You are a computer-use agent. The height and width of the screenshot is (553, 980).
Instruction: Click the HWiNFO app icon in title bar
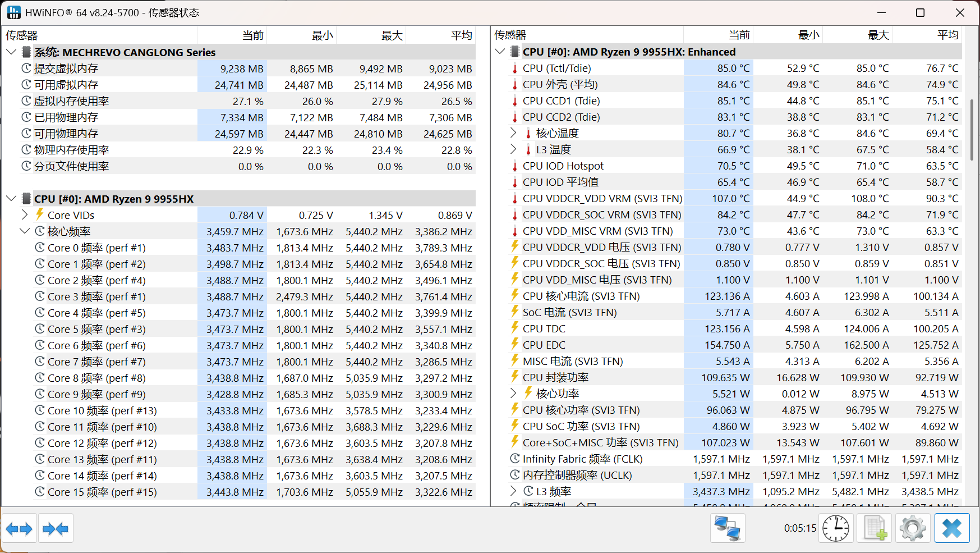coord(13,12)
